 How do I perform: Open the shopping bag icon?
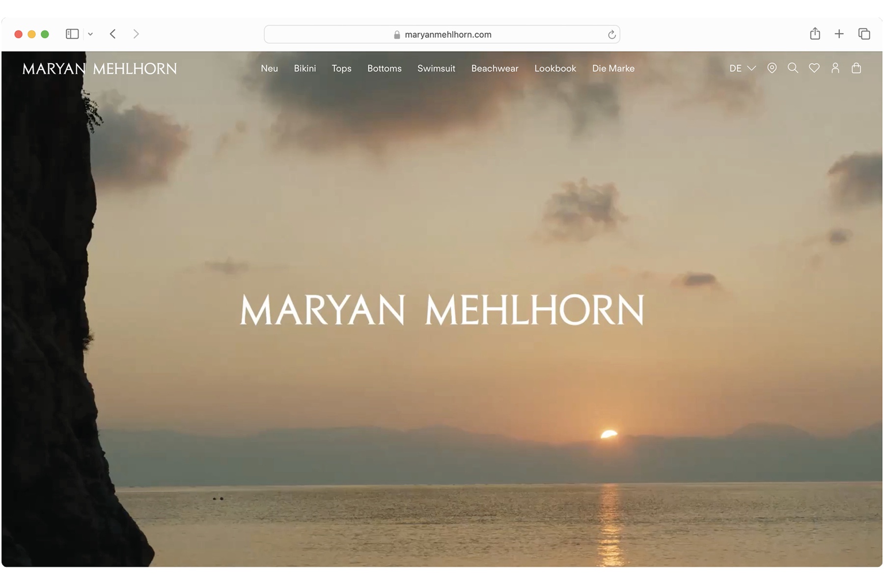click(x=856, y=68)
